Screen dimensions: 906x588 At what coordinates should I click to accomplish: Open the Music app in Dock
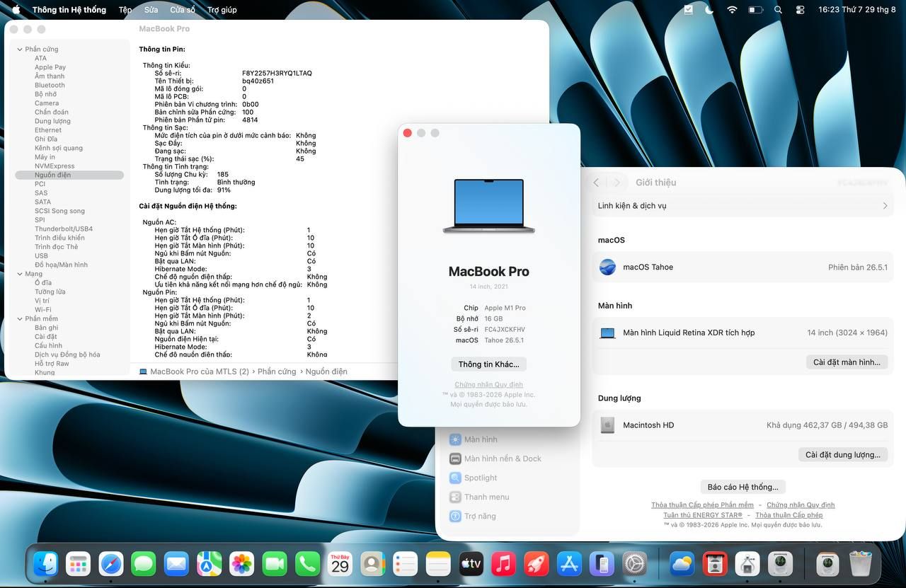503,564
